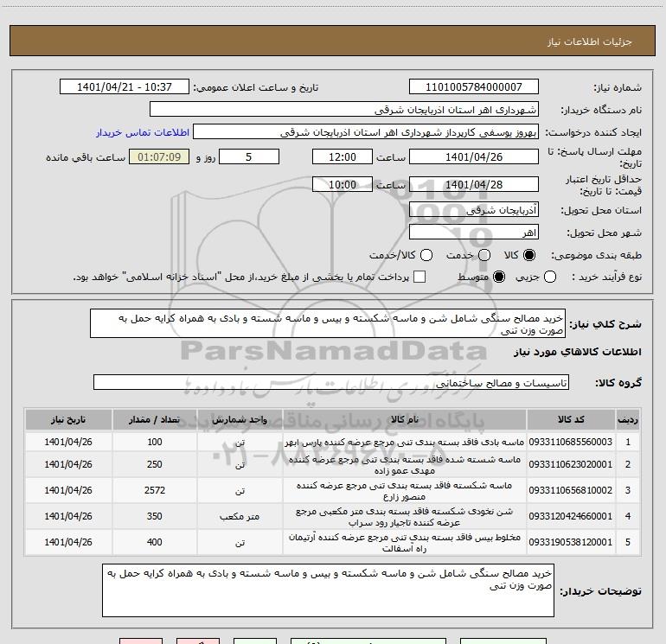Click the تاریخ نیاز column header
Screen dimensions: 666x644
(68, 420)
